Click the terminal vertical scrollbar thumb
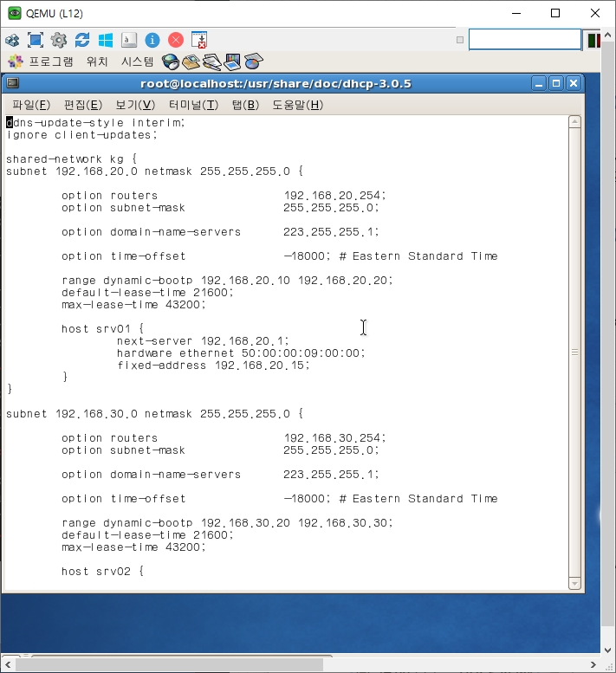 click(574, 353)
